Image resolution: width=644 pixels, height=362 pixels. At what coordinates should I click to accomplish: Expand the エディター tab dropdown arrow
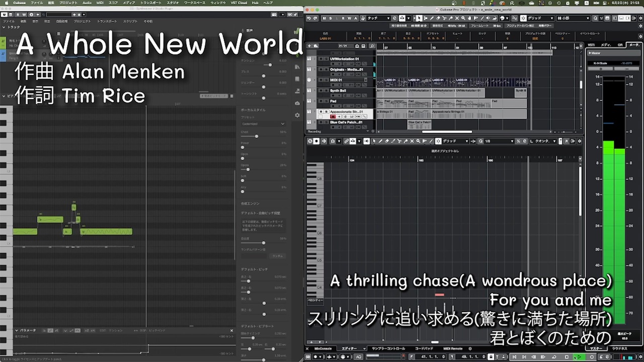tap(363, 348)
